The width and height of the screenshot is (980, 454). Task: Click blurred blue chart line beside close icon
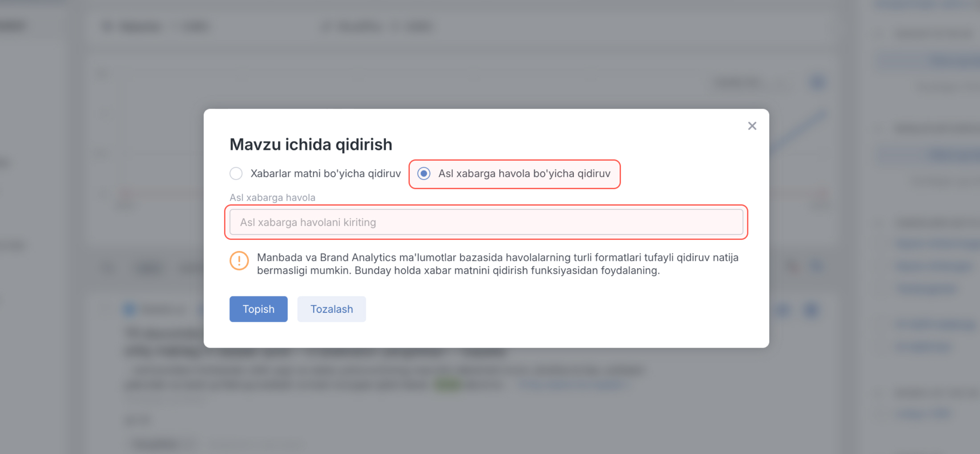[x=802, y=129]
